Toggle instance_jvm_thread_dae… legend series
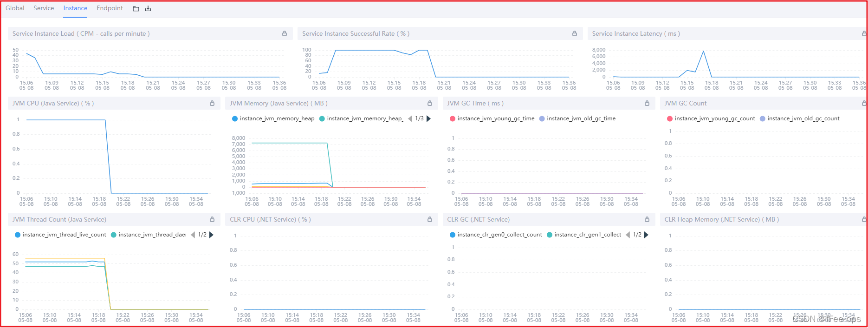 pos(149,235)
